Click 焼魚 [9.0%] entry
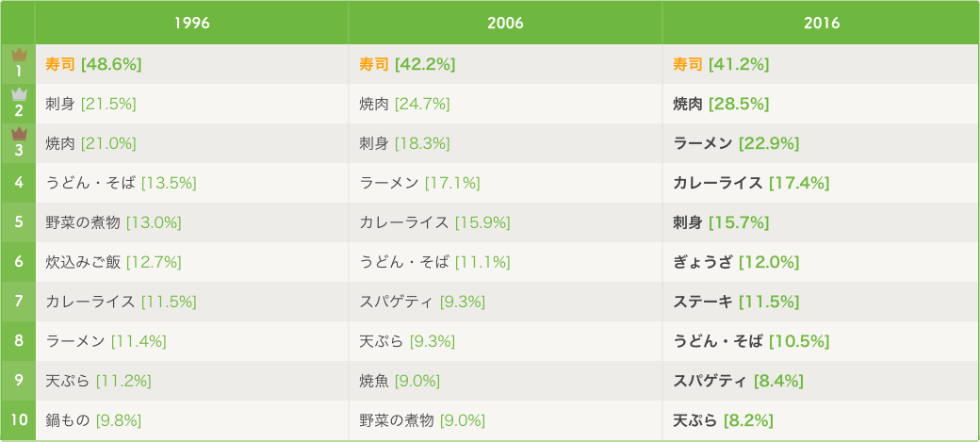The height and width of the screenshot is (442, 980). tap(400, 381)
